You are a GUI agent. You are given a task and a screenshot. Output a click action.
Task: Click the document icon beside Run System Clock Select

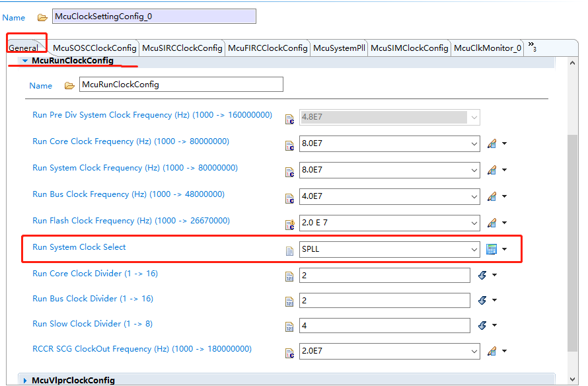coord(289,249)
